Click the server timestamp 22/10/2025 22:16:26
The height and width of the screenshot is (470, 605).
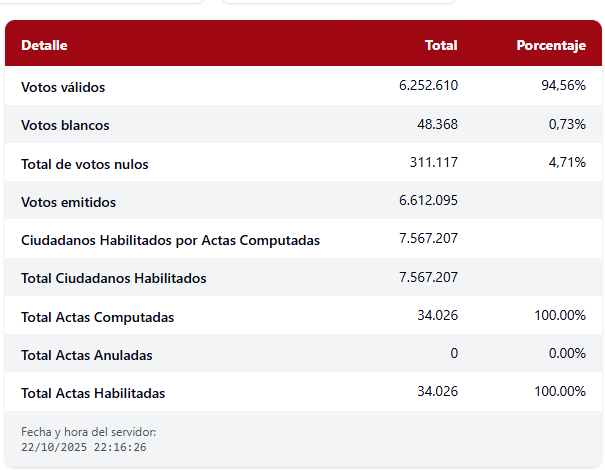point(84,447)
